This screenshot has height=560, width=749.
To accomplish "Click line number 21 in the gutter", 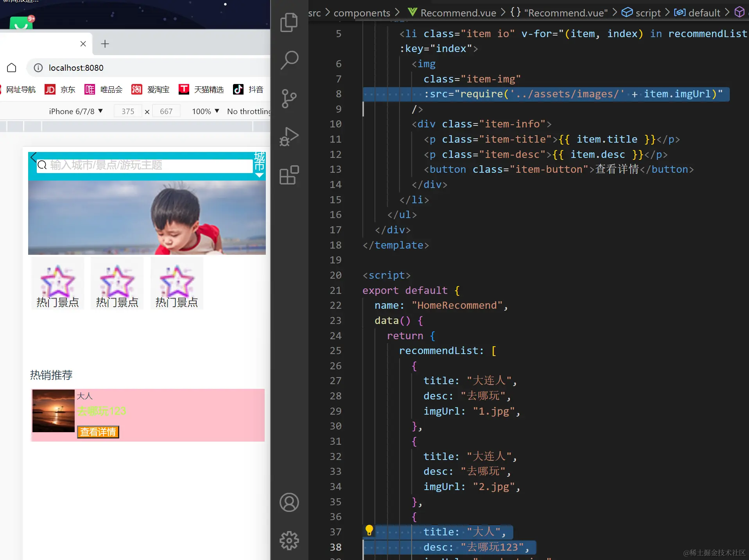I will (335, 291).
